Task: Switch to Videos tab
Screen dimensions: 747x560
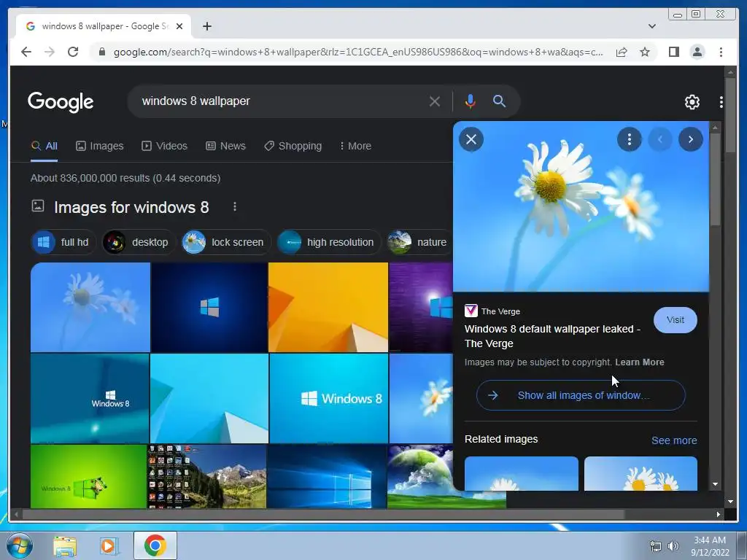Action: click(164, 146)
